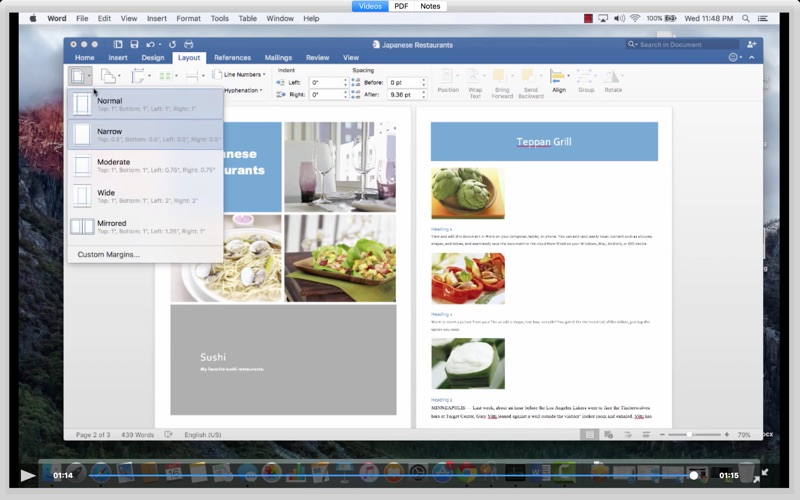Click the zoom in plus button
Screen dimensions: 800x500
(727, 435)
